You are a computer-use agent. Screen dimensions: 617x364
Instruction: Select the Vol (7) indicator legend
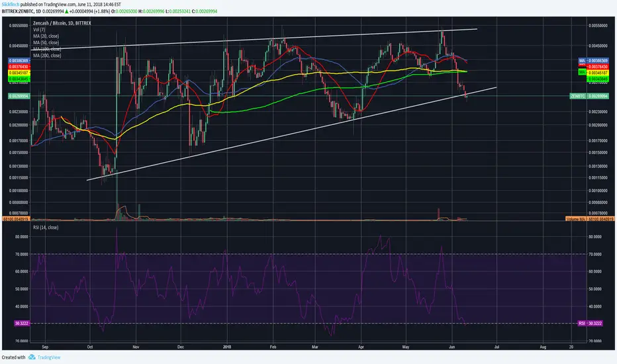[39, 30]
